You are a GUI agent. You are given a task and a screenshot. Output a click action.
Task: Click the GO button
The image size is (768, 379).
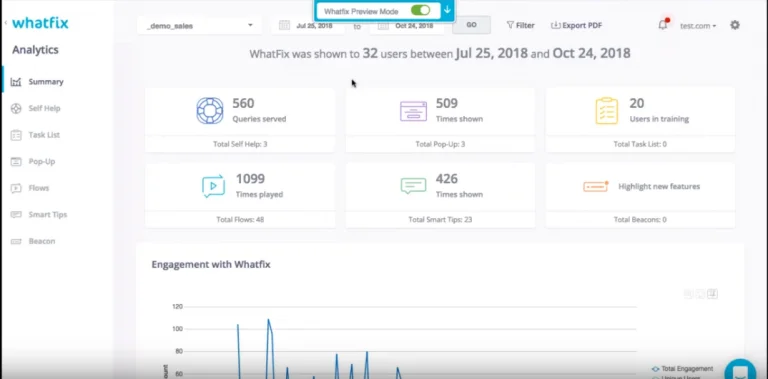coord(471,25)
